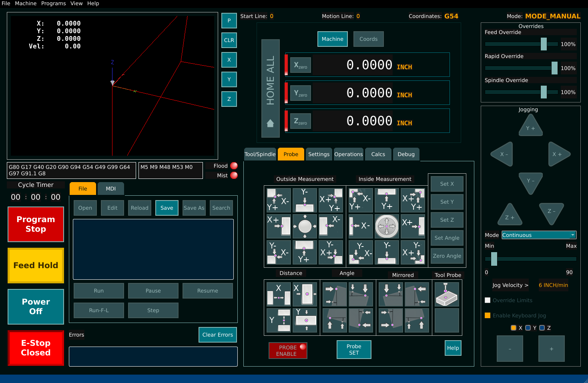Click the Clear Errors button
This screenshot has height=383, width=588.
(x=217, y=335)
